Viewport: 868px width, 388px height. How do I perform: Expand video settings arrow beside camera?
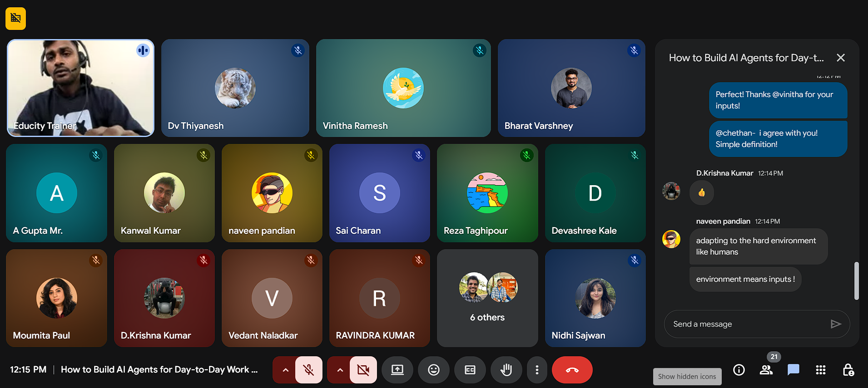click(x=340, y=370)
